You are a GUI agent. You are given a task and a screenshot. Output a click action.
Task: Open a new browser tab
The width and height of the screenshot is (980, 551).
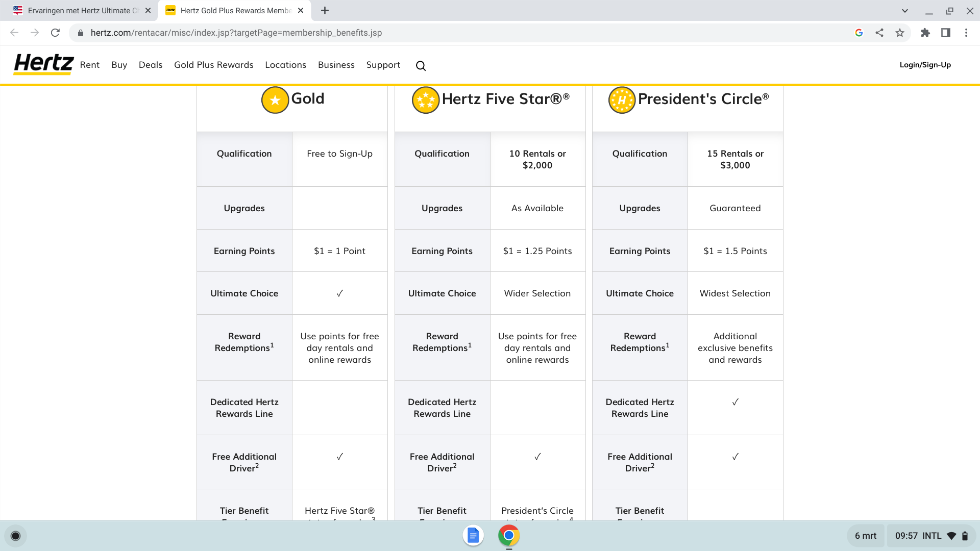(325, 11)
